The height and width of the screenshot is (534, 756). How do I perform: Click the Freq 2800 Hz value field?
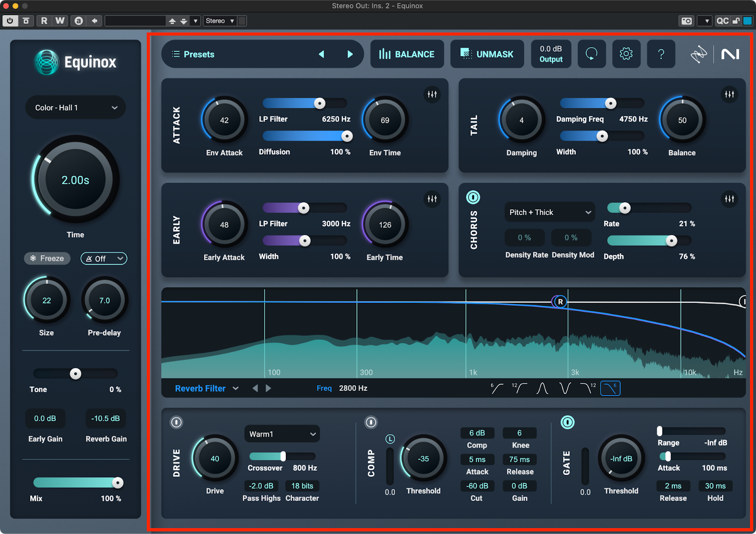353,388
